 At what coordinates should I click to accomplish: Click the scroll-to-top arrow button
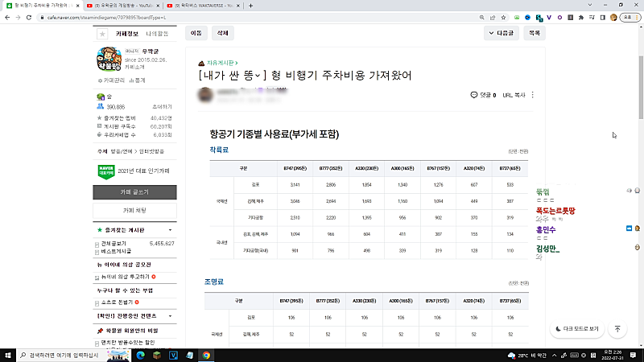[617, 329]
